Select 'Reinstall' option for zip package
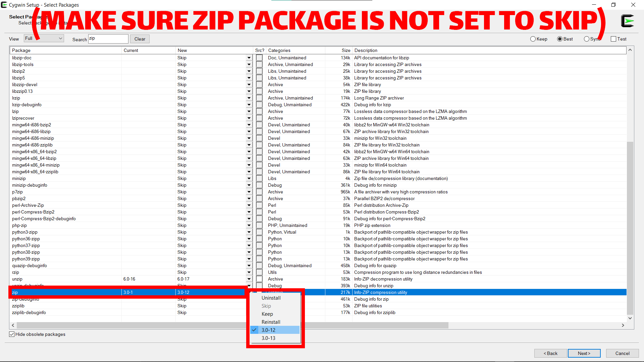644x362 pixels. 271,322
